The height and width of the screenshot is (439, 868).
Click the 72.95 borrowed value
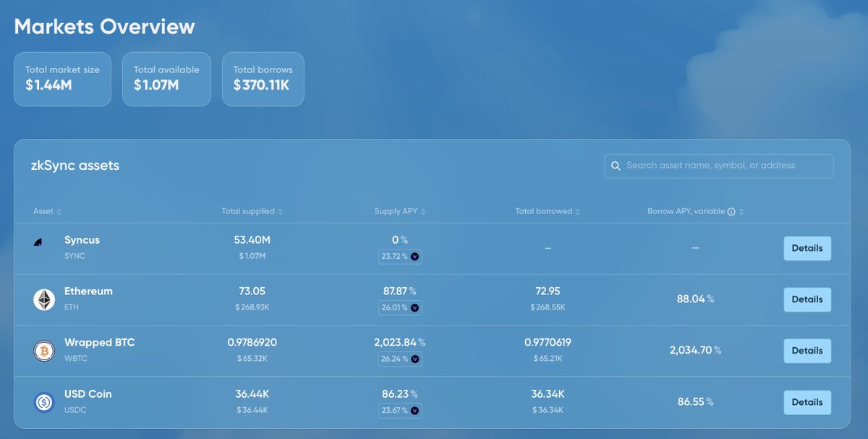pyautogui.click(x=548, y=291)
